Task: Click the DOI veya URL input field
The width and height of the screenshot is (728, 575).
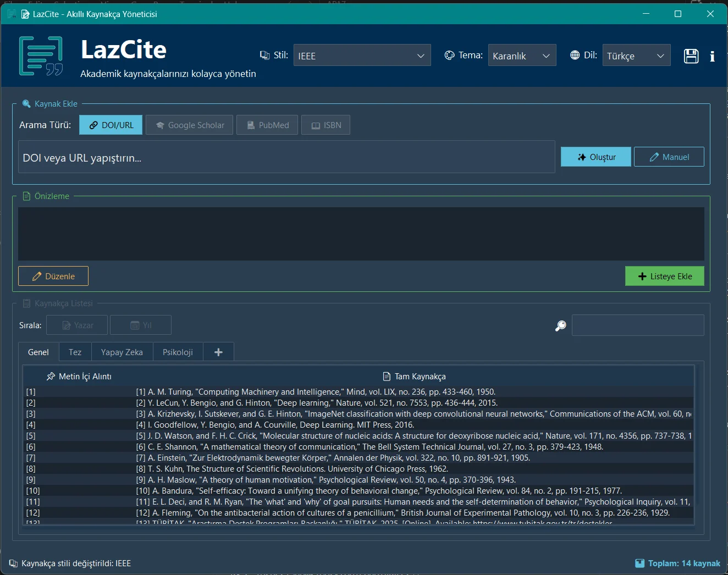Action: tap(286, 157)
